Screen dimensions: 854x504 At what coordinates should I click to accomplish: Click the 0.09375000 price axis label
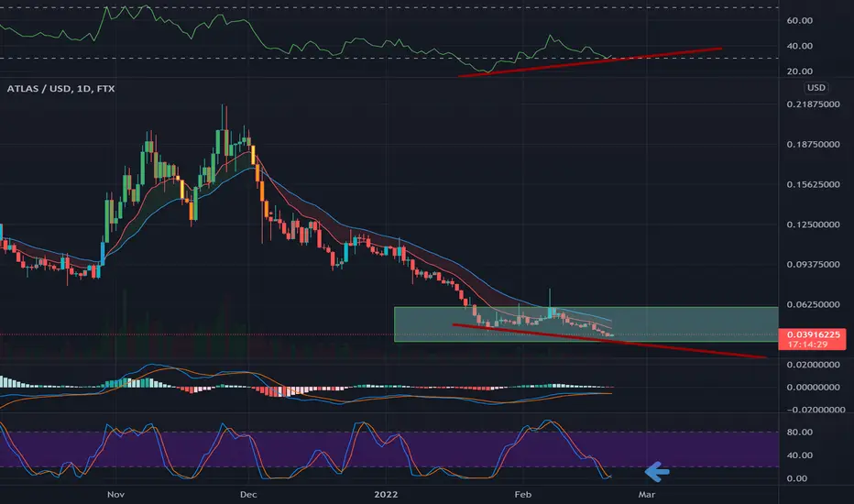[813, 264]
